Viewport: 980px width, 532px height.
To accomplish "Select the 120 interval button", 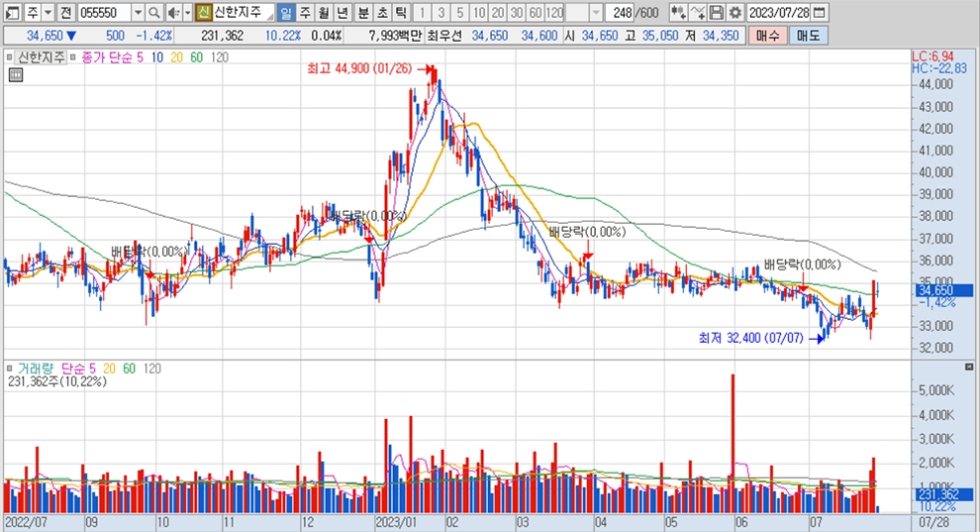I will pos(554,12).
